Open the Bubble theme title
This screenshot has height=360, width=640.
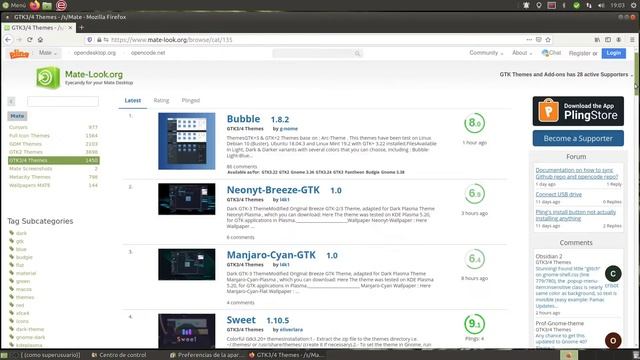243,119
